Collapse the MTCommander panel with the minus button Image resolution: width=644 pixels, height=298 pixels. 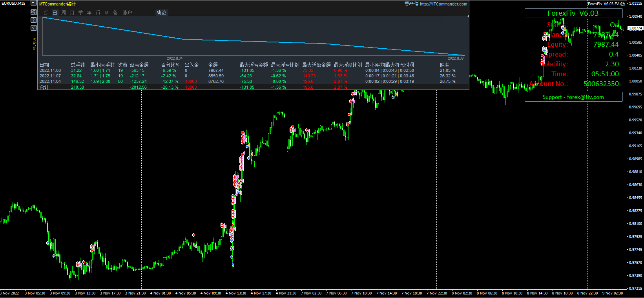pyautogui.click(x=34, y=4)
